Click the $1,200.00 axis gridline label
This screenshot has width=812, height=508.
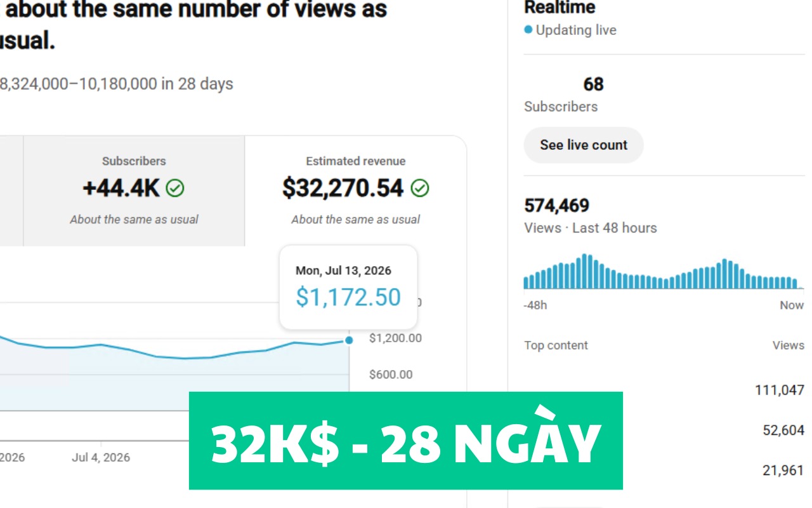coord(395,338)
